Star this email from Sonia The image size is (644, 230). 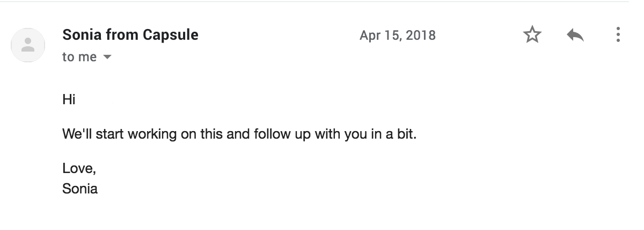click(532, 35)
